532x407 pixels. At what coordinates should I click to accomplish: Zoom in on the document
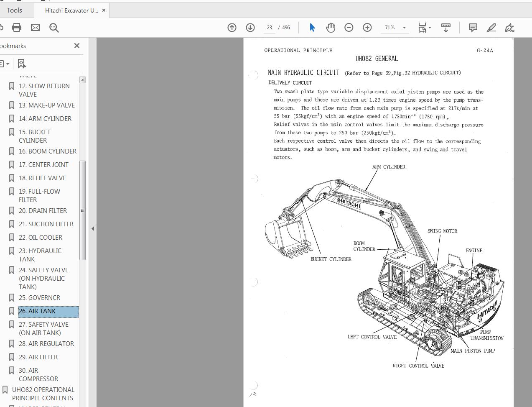(367, 27)
